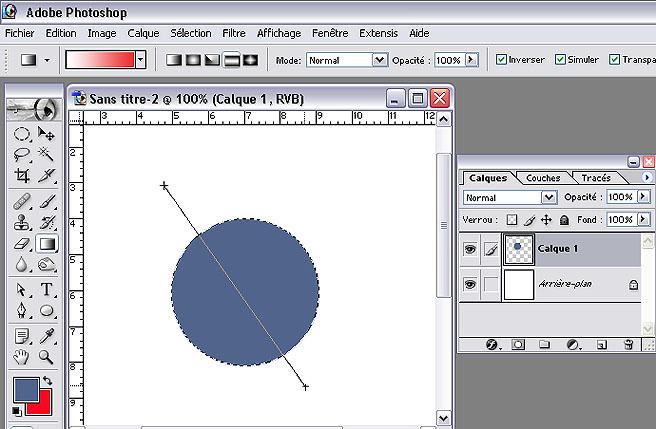Viewport: 656px width, 429px height.
Task: Select the Ellipse shape tool
Action: click(x=46, y=311)
